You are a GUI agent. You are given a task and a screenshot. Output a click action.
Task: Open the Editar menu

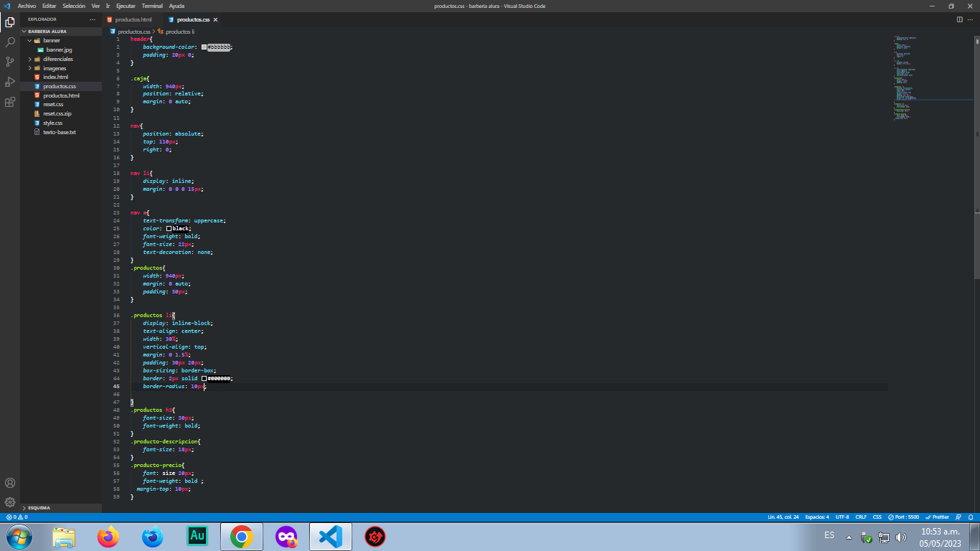pyautogui.click(x=50, y=6)
